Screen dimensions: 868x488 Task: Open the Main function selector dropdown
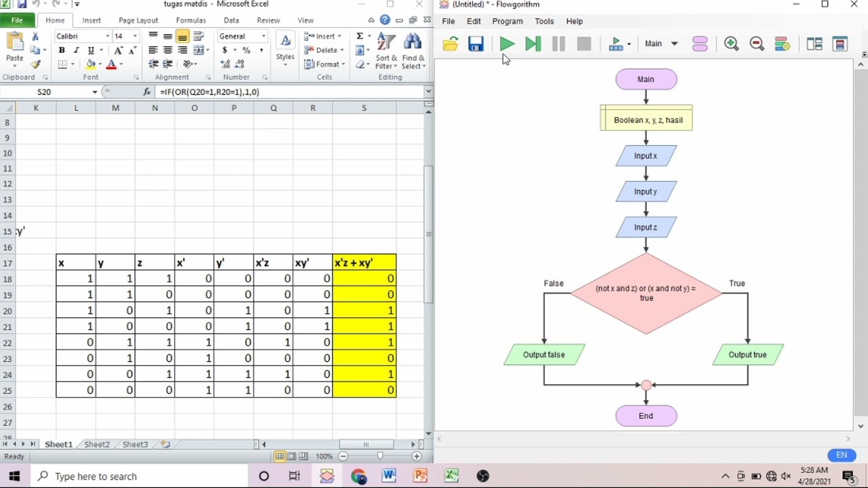661,43
